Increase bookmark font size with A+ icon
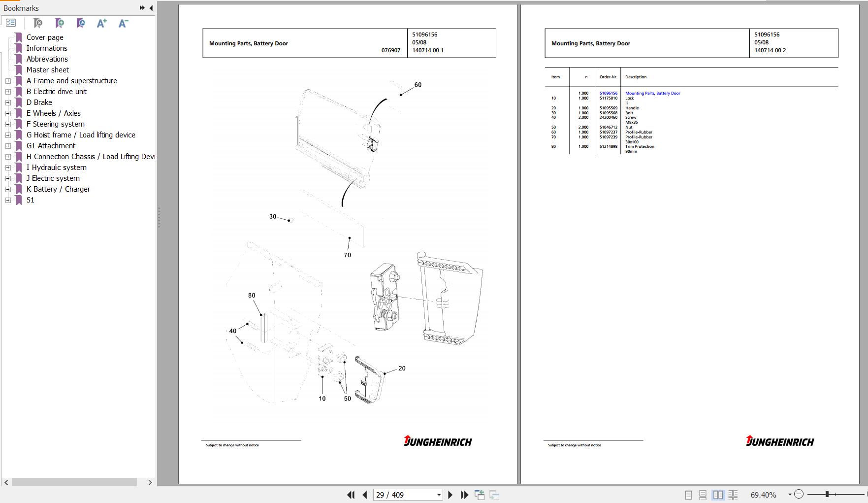The width and height of the screenshot is (868, 503). tap(102, 23)
